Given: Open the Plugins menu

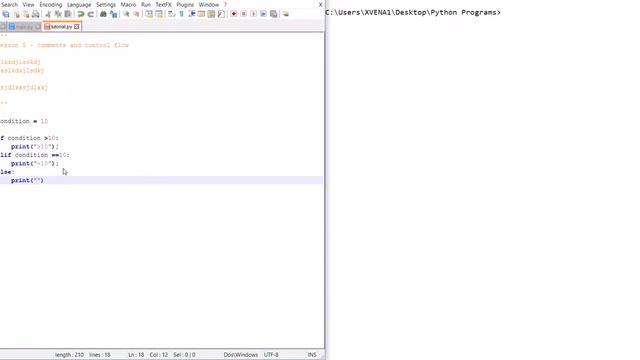Looking at the screenshot, I should [x=185, y=4].
